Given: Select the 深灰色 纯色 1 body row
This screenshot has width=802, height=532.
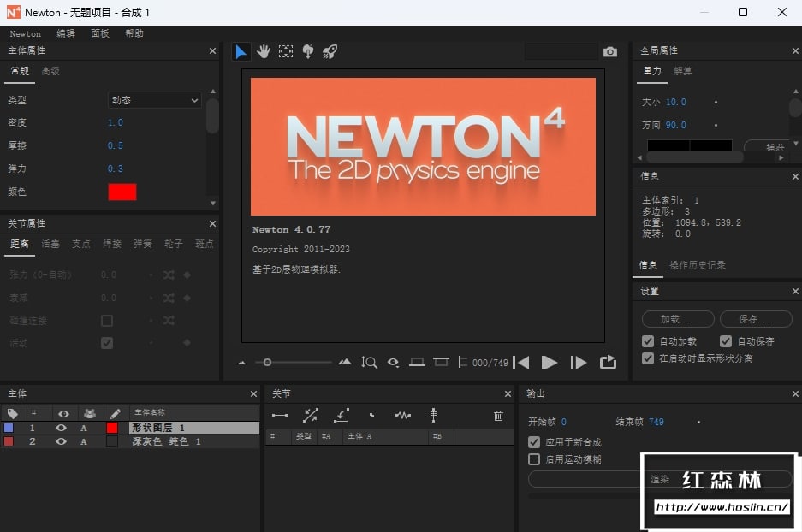Looking at the screenshot, I should coord(166,442).
